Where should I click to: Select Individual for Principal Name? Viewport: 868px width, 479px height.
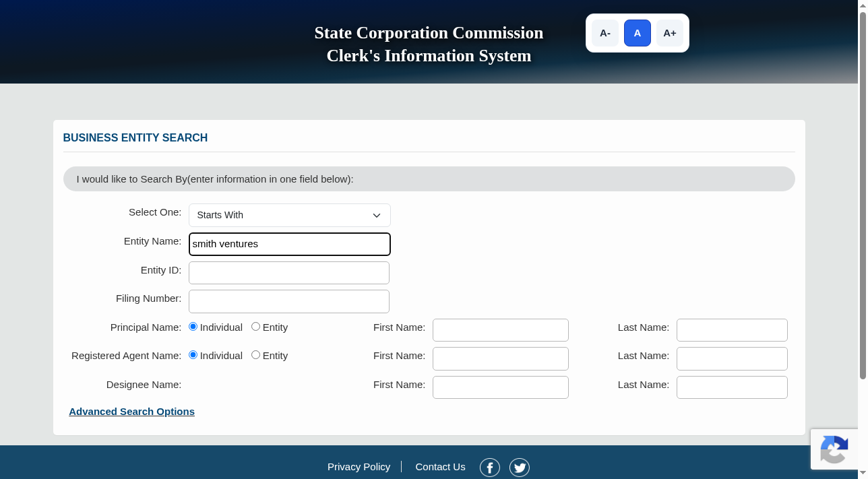[x=193, y=327]
